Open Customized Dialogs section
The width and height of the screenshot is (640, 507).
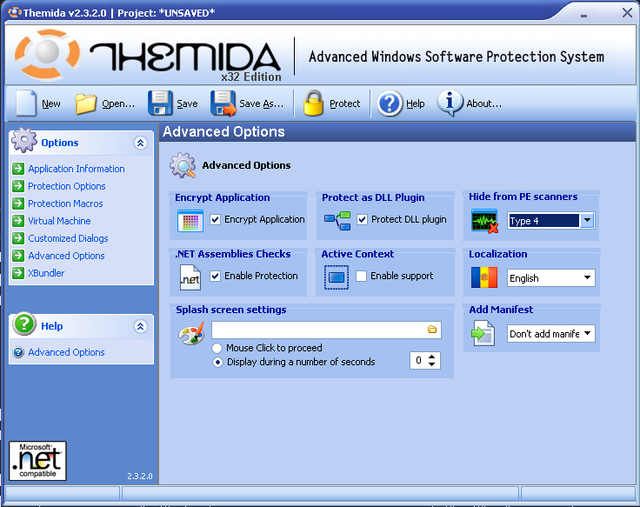point(68,238)
